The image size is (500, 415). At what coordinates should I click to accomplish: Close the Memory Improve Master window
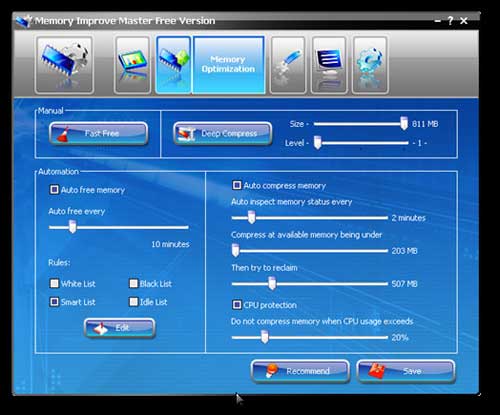[x=464, y=21]
